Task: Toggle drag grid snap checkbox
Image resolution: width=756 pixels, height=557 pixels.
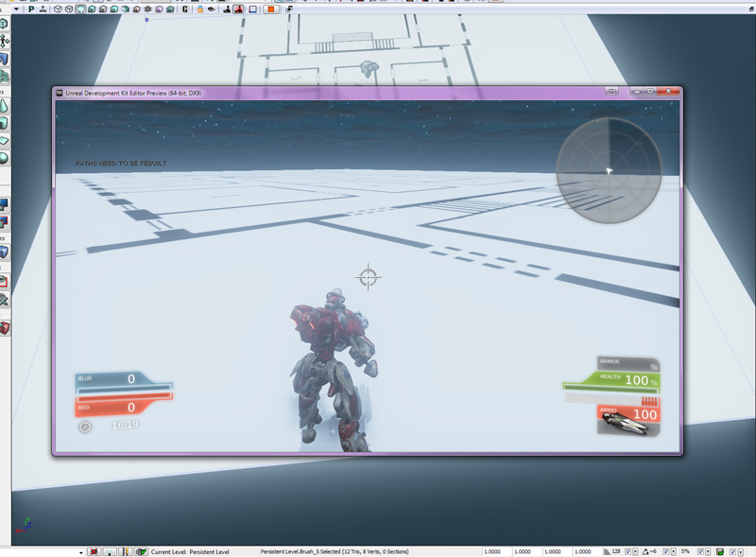Action: click(628, 551)
